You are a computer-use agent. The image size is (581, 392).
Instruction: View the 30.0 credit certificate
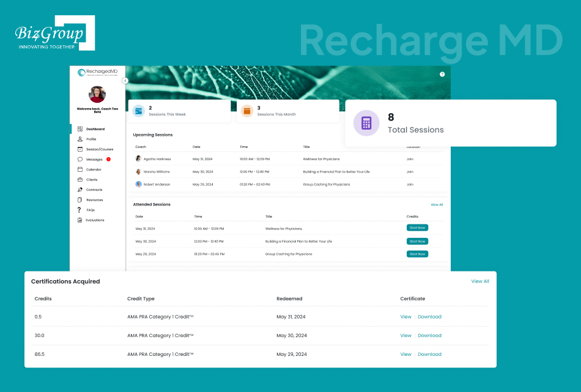click(405, 335)
